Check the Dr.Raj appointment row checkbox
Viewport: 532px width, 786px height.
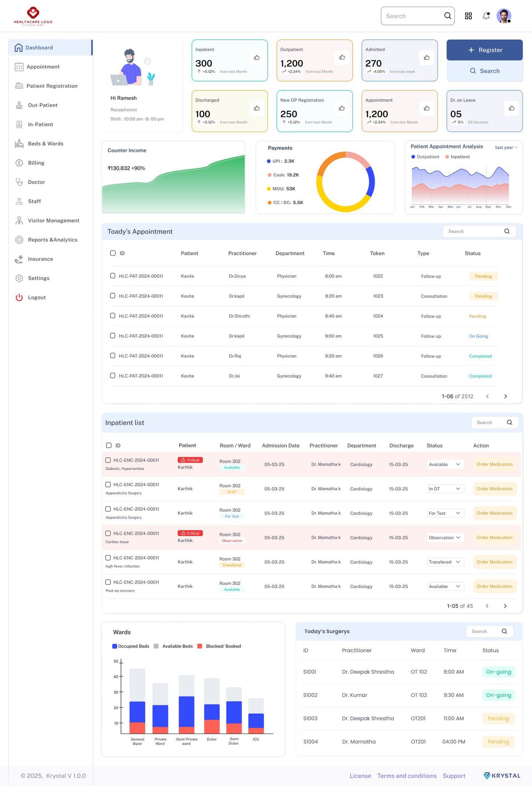tap(113, 356)
